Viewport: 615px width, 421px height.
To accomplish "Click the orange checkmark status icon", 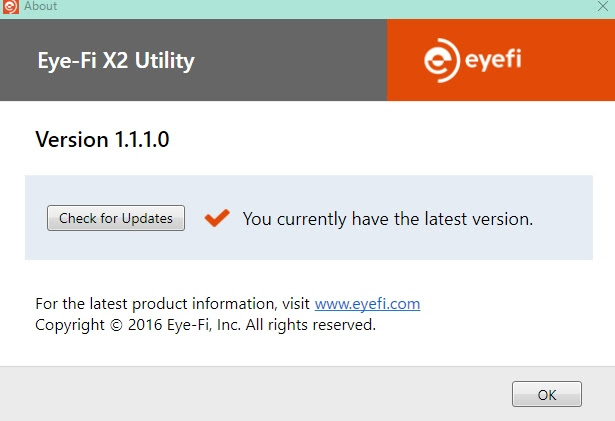I will click(216, 217).
